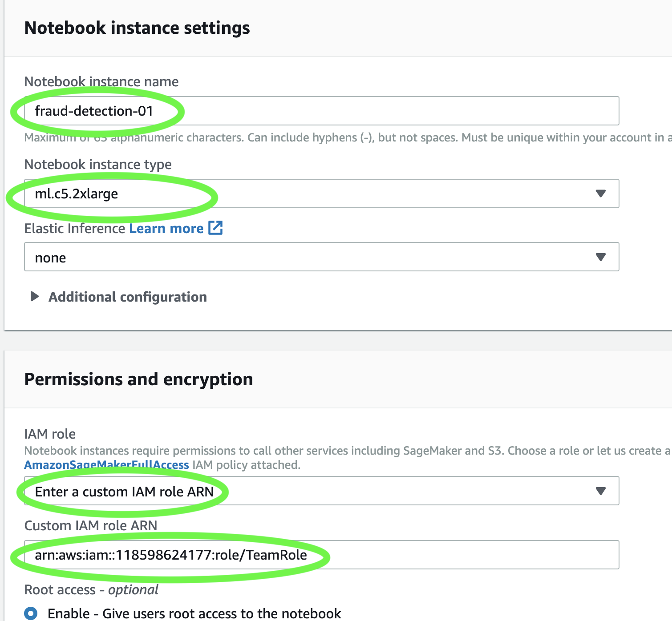The width and height of the screenshot is (672, 621).
Task: Click the Enable root access option label
Action: [194, 613]
